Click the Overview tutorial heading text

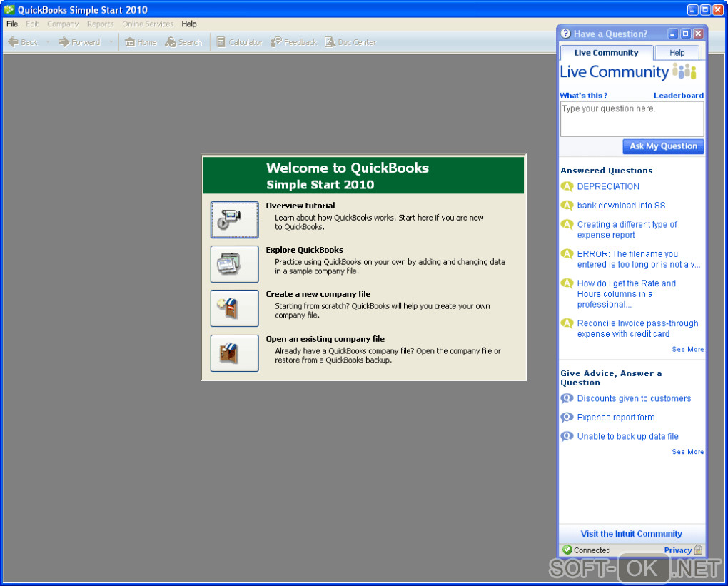300,206
